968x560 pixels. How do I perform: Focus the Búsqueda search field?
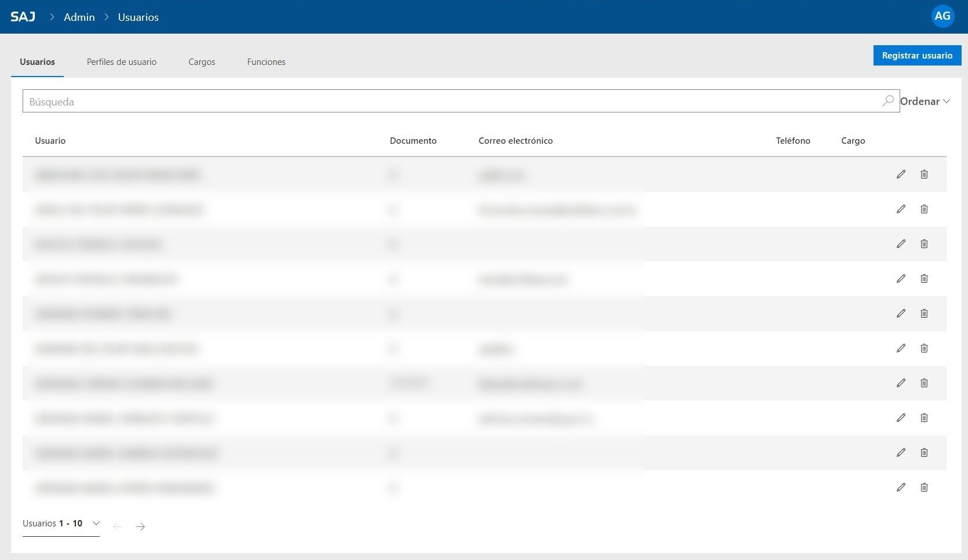[x=452, y=101]
